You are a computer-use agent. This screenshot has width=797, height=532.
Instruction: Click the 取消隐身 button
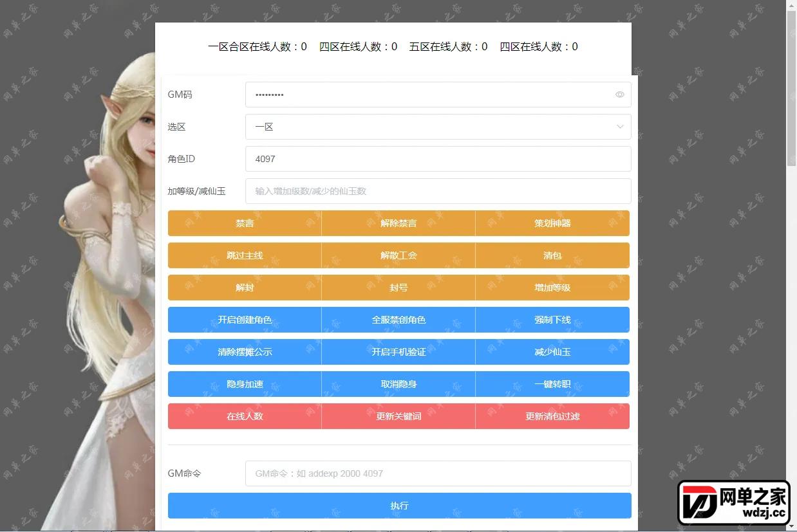click(x=398, y=384)
